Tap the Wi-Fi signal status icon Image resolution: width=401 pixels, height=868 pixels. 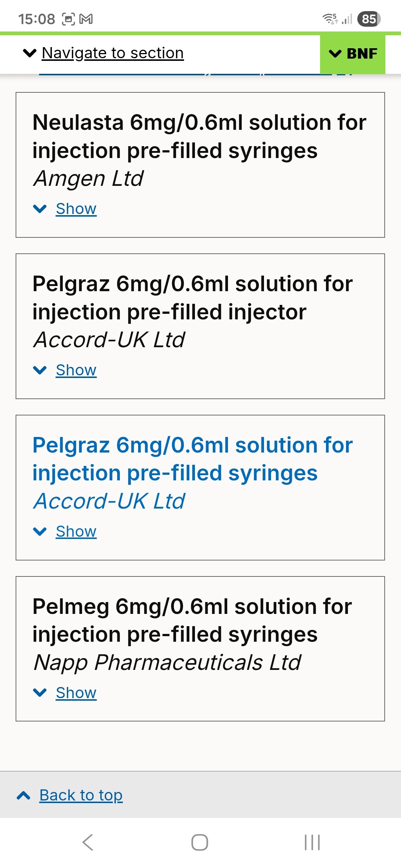point(330,19)
